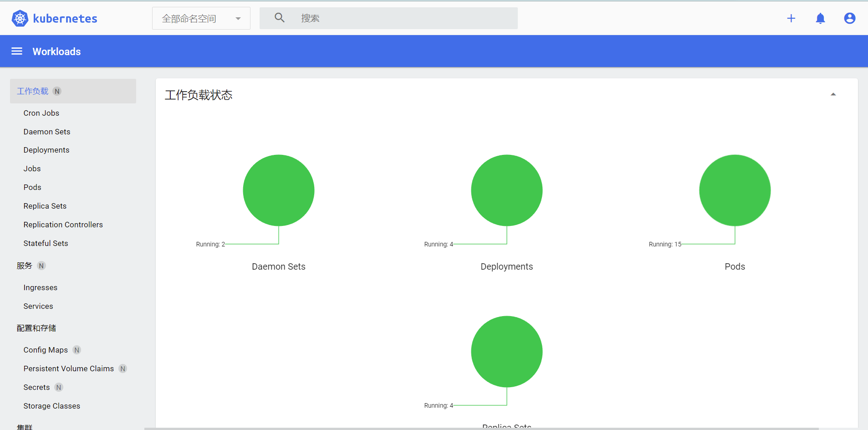The width and height of the screenshot is (868, 430).
Task: Click the create resource plus icon
Action: [791, 18]
